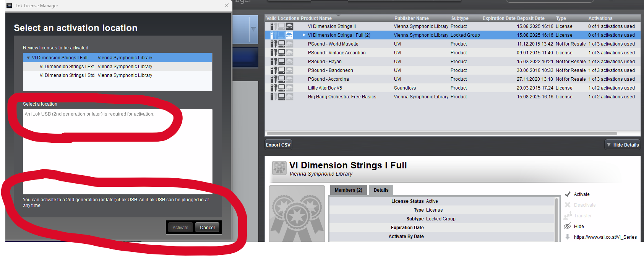Viewport: 644px width, 256px height.
Task: Click the License Status Active detail row
Action: (x=441, y=201)
